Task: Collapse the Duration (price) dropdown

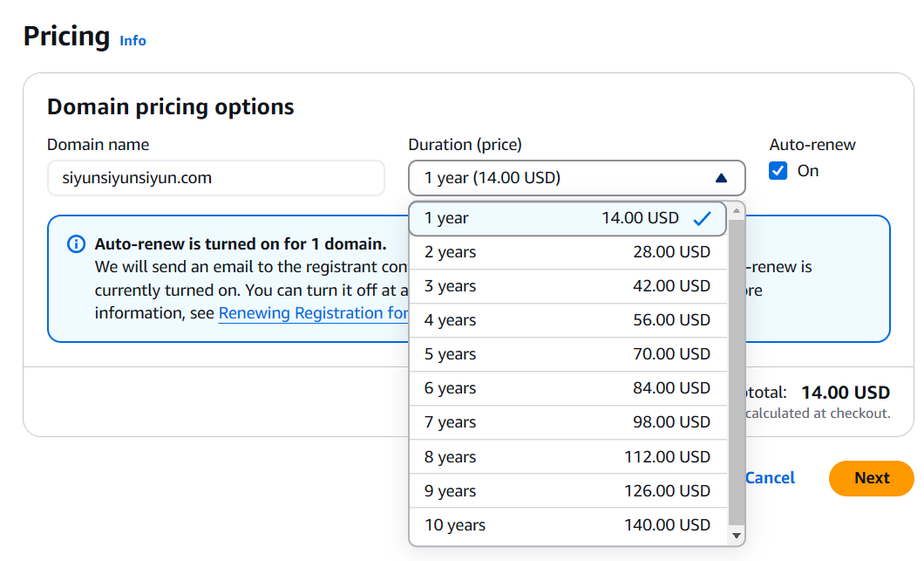Action: coord(576,178)
